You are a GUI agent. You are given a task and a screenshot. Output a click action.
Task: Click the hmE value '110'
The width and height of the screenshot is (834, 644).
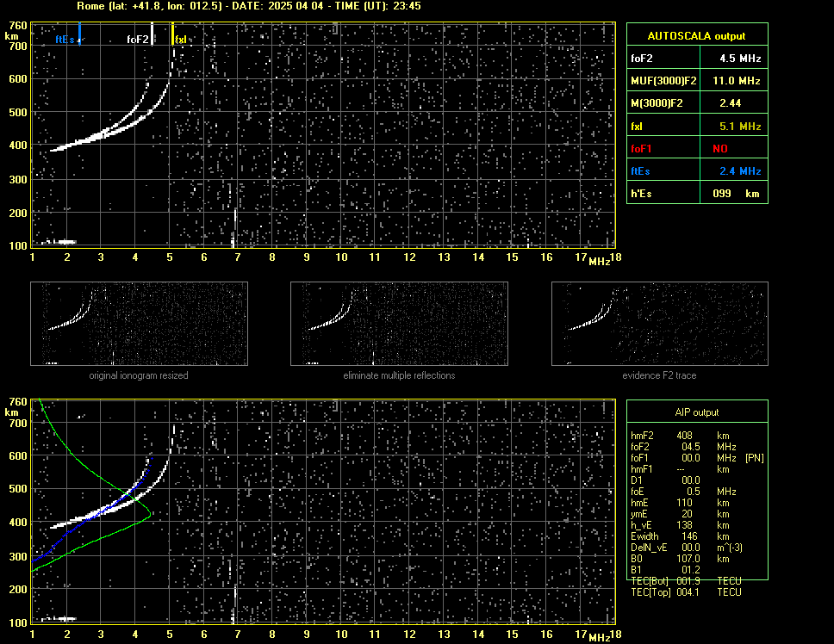[x=684, y=503]
